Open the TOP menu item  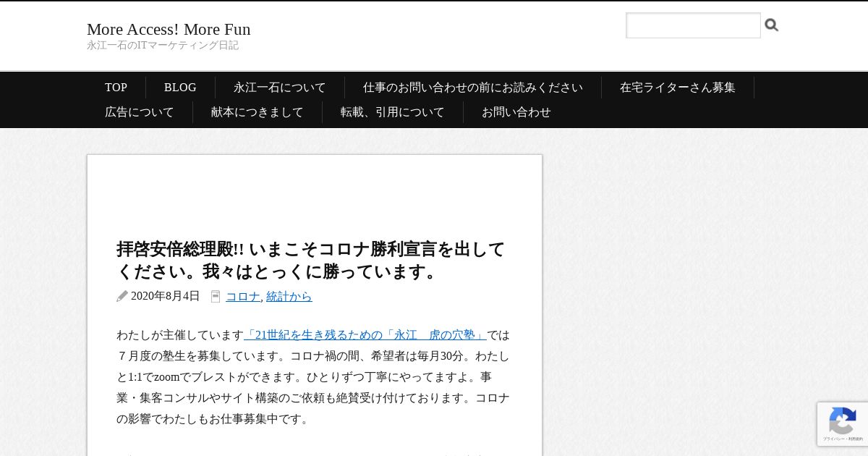pos(116,88)
